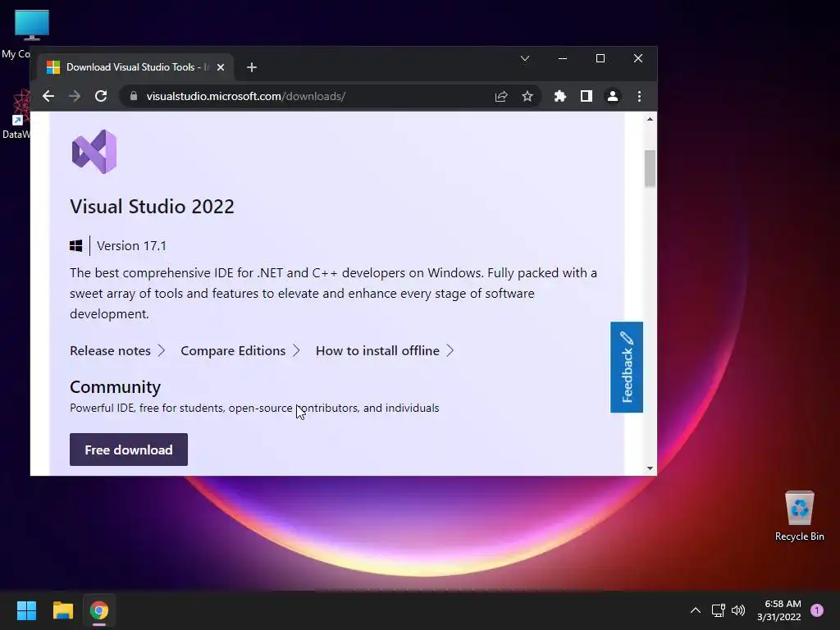The image size is (840, 630).
Task: Bookmark this page with the star icon
Action: [x=527, y=96]
